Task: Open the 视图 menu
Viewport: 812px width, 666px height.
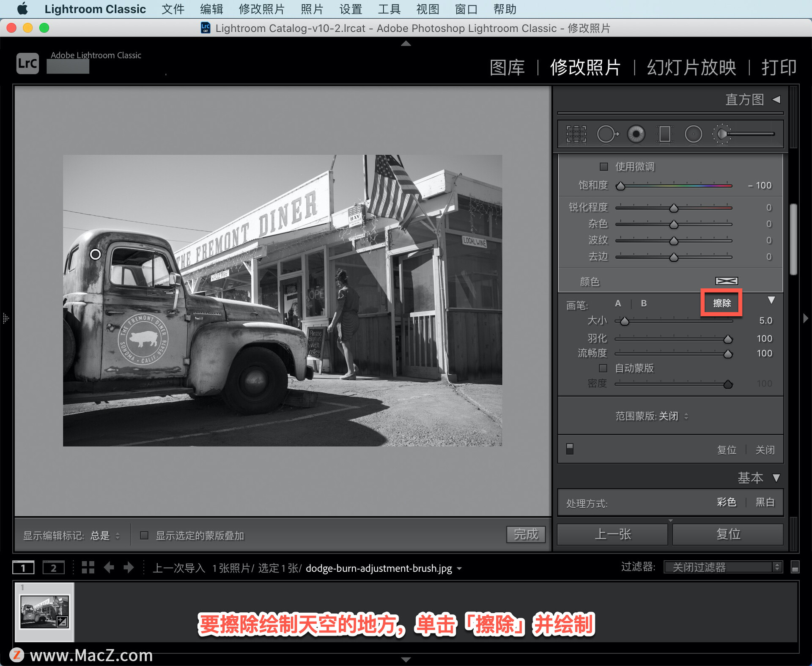Action: point(428,9)
